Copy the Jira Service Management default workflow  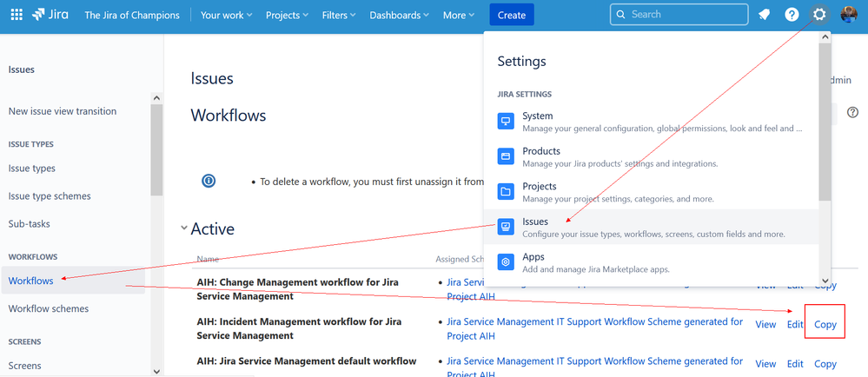click(x=825, y=364)
